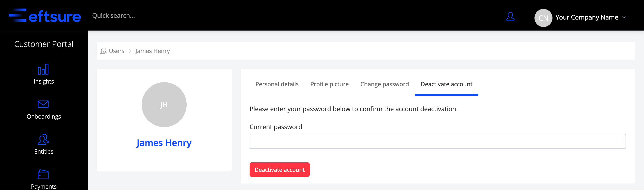Select the Deactivate account tab
The image size is (644, 190).
click(x=446, y=84)
